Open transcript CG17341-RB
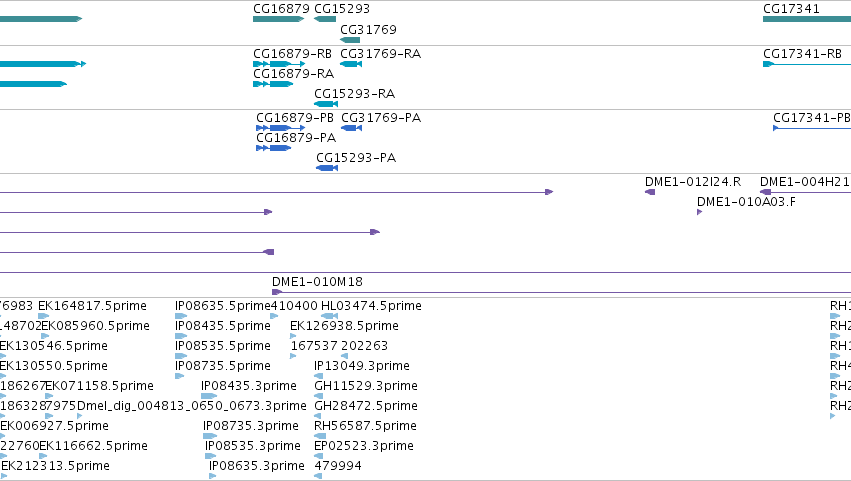The width and height of the screenshot is (851, 481). (x=806, y=64)
